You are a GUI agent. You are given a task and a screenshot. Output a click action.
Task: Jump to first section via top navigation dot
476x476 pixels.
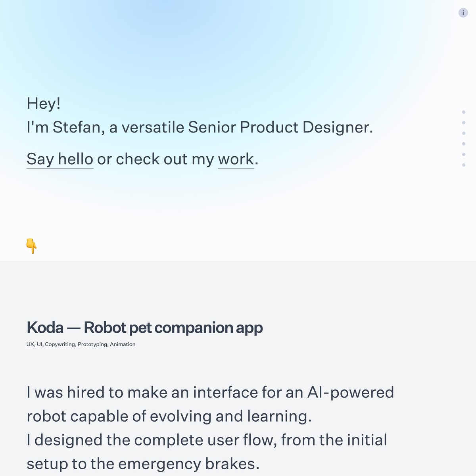tap(464, 112)
